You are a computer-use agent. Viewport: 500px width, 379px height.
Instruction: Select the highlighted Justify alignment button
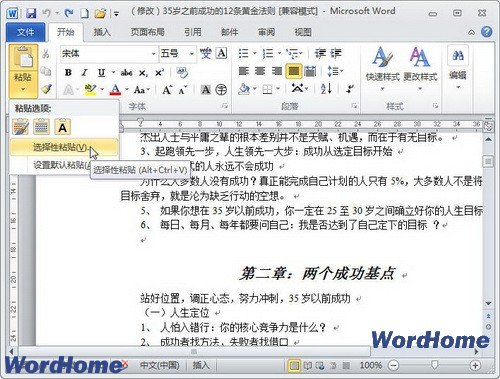293,71
